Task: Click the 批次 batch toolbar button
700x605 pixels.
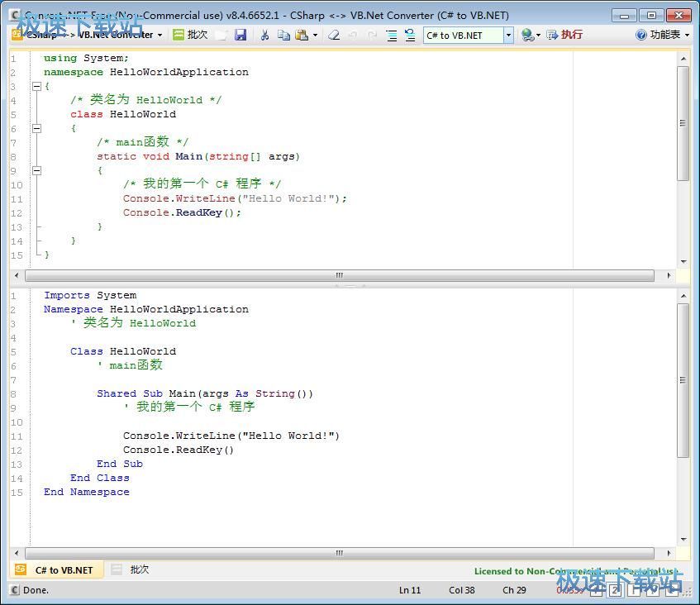Action: tap(190, 35)
